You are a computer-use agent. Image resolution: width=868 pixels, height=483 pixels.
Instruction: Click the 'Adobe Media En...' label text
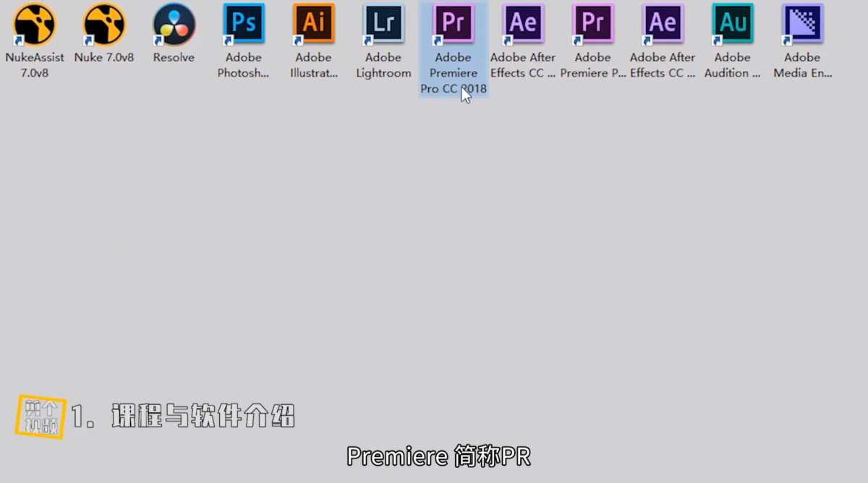802,65
